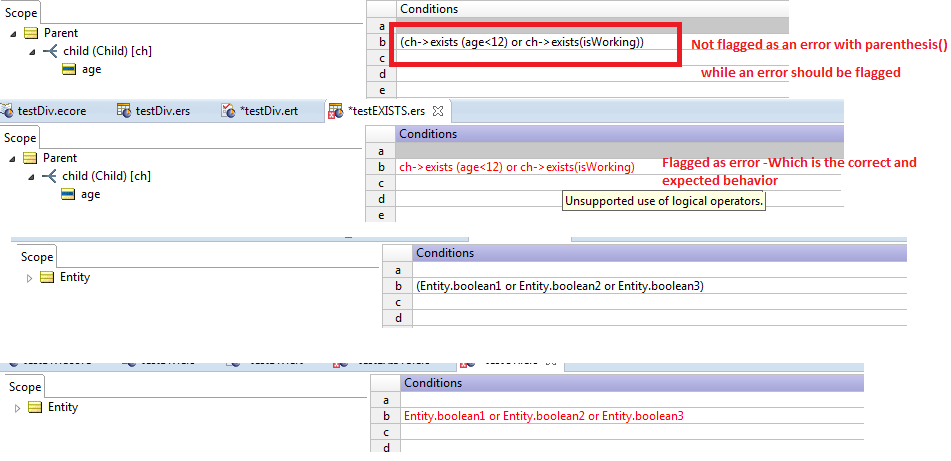Image resolution: width=951 pixels, height=461 pixels.
Task: Expand Entity beside the parenthesized boolean condition
Action: (x=30, y=278)
